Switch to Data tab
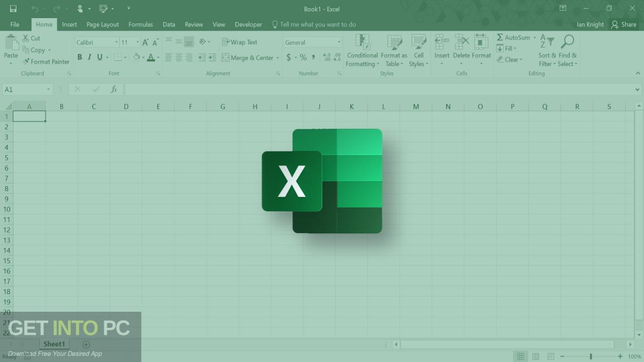Viewport: 644px width, 362px height. [x=169, y=24]
